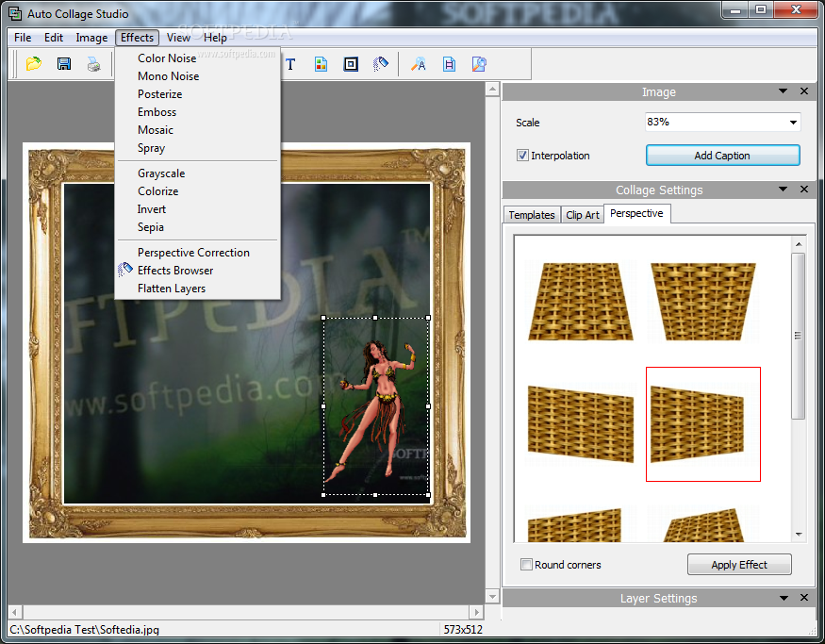Click the perspective list scrollbar thumb
The width and height of the screenshot is (825, 644).
(799, 336)
